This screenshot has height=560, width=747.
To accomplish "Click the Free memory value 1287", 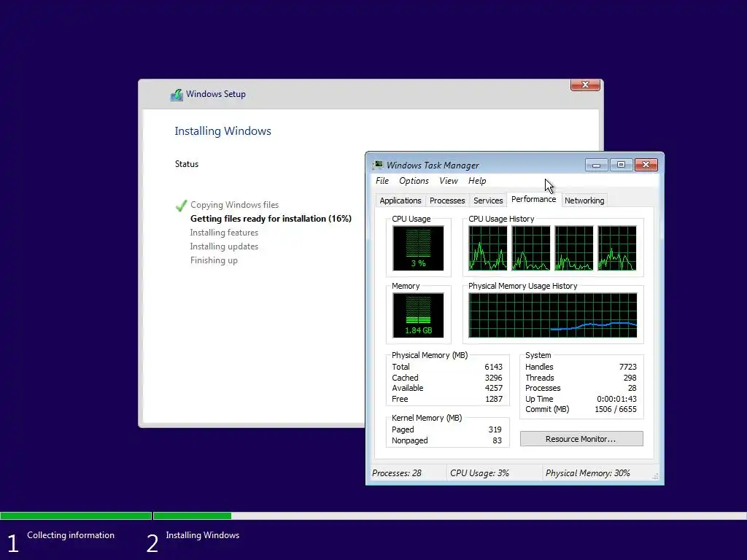I will click(x=494, y=399).
